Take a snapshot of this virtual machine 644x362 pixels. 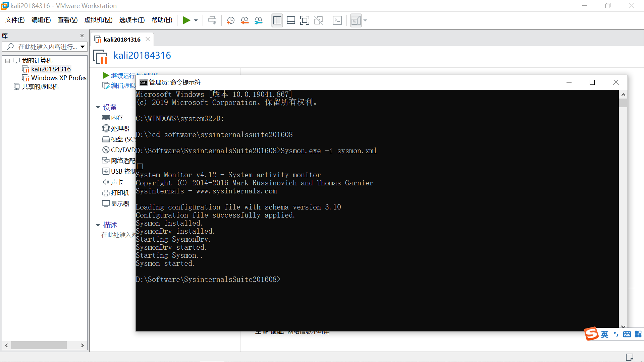tap(230, 20)
